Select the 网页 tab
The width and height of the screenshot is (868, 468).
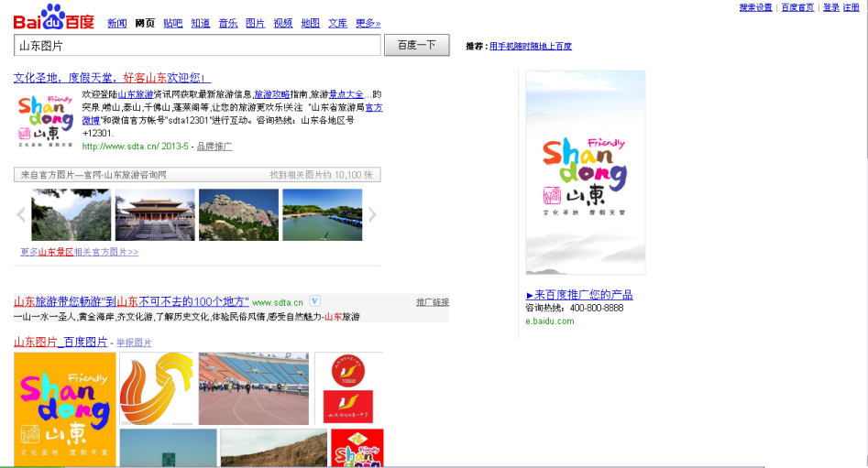[x=145, y=23]
